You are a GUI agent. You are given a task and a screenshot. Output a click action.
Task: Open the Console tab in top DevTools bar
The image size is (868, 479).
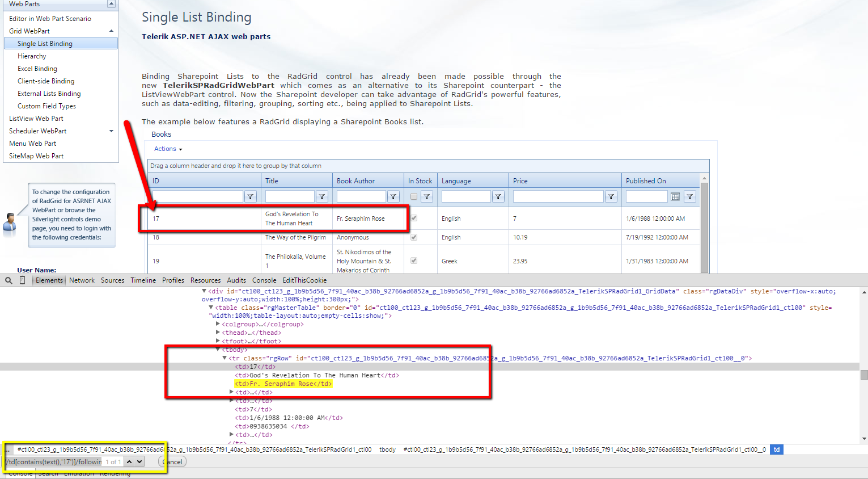(264, 280)
